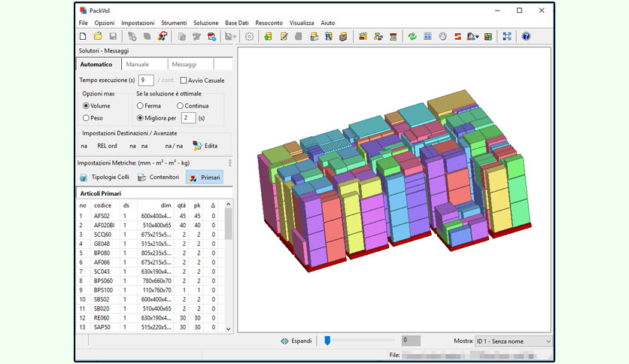Click the Espandi button
The image size is (629, 364).
pos(296,341)
